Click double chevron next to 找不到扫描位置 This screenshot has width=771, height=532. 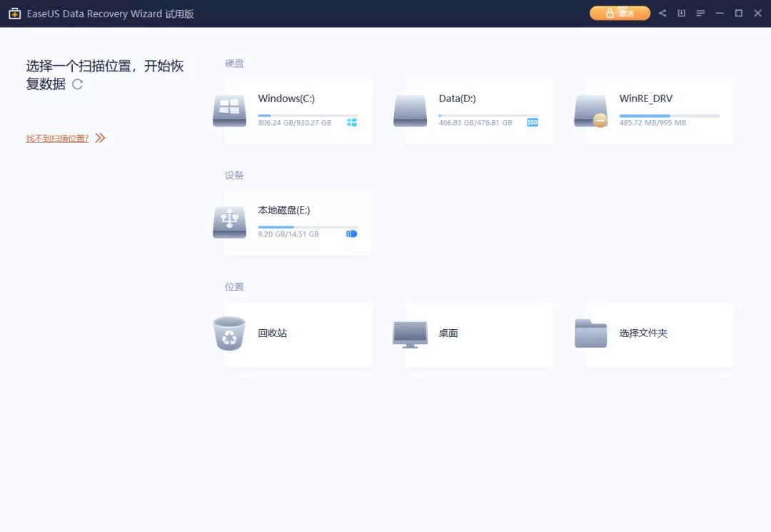(x=101, y=138)
